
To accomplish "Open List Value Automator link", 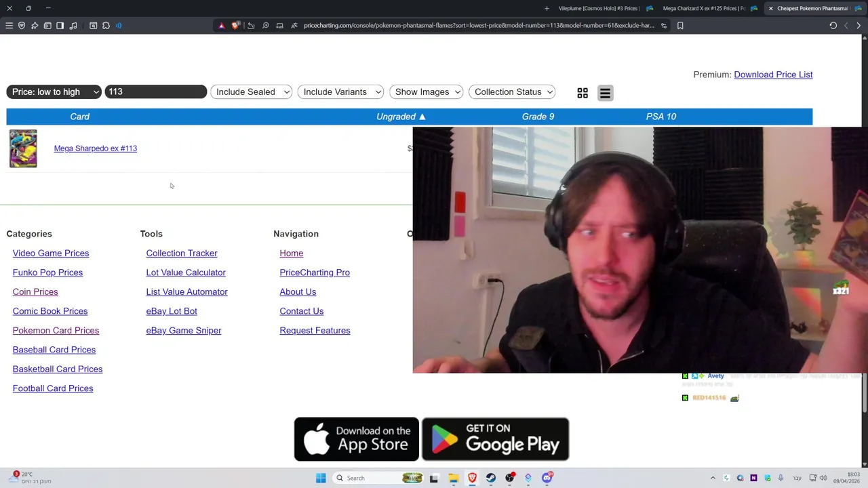I will [x=186, y=292].
